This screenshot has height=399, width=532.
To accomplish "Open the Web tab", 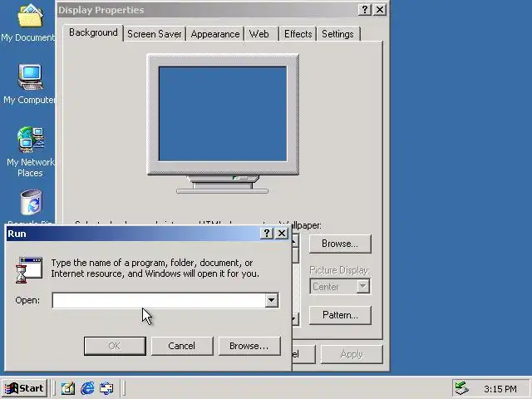I will pyautogui.click(x=261, y=34).
